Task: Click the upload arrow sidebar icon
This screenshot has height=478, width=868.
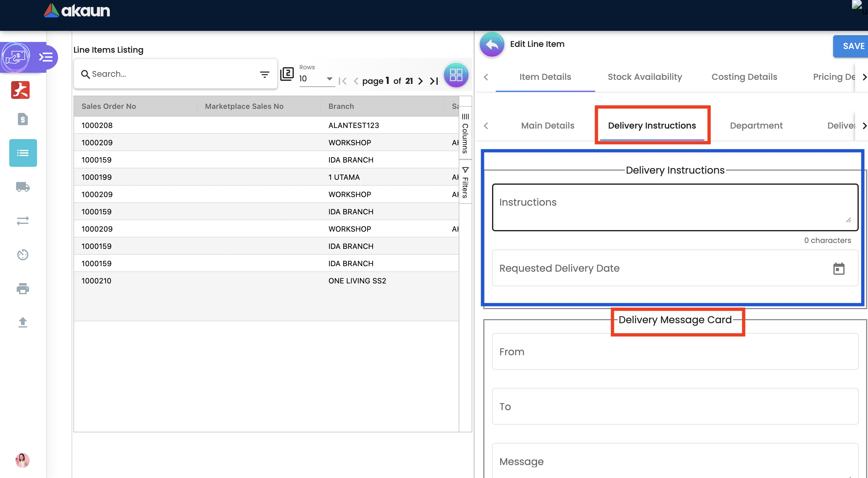Action: (23, 322)
